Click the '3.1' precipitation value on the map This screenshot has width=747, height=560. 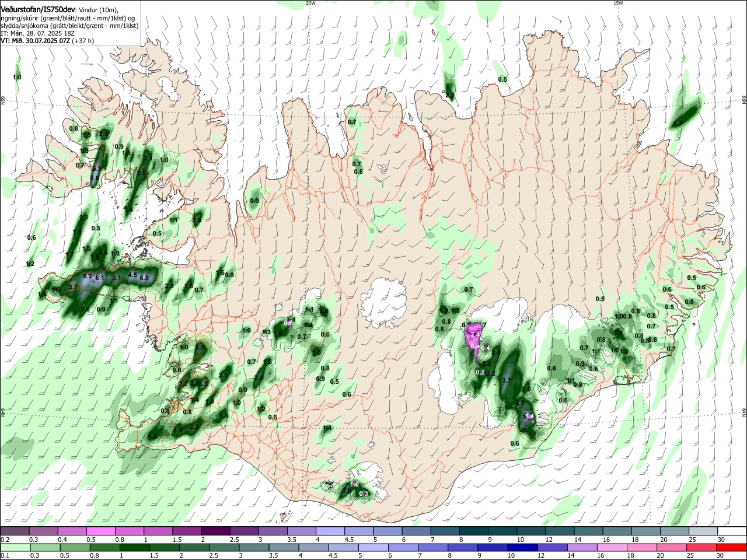[x=116, y=278]
